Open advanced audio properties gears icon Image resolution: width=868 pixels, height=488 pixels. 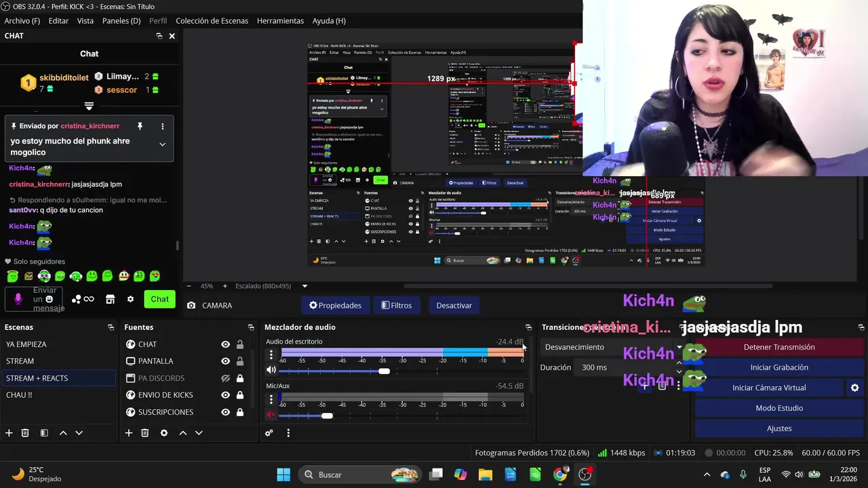pyautogui.click(x=269, y=433)
